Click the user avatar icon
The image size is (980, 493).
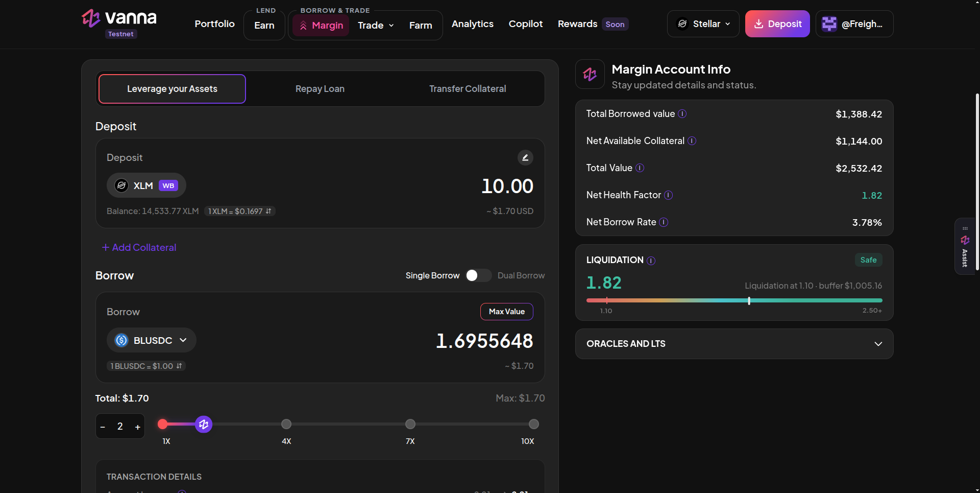point(829,24)
